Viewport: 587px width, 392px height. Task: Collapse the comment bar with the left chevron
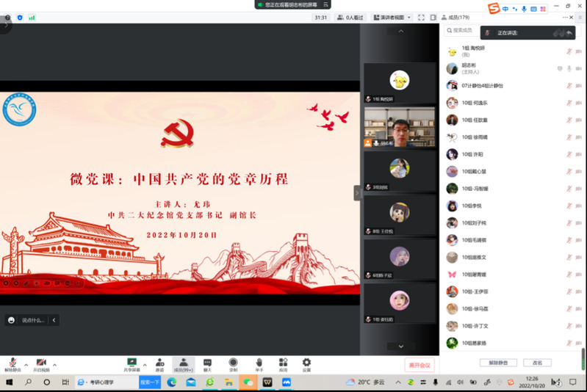[54, 320]
